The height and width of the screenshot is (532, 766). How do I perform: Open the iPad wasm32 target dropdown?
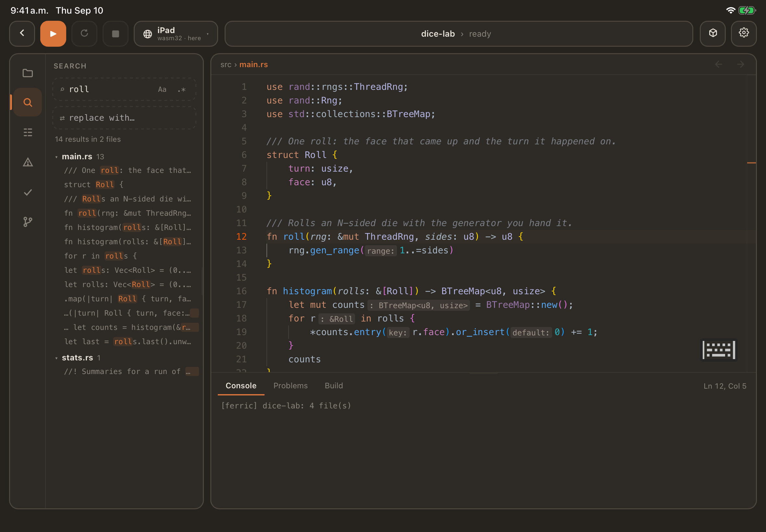pos(176,33)
